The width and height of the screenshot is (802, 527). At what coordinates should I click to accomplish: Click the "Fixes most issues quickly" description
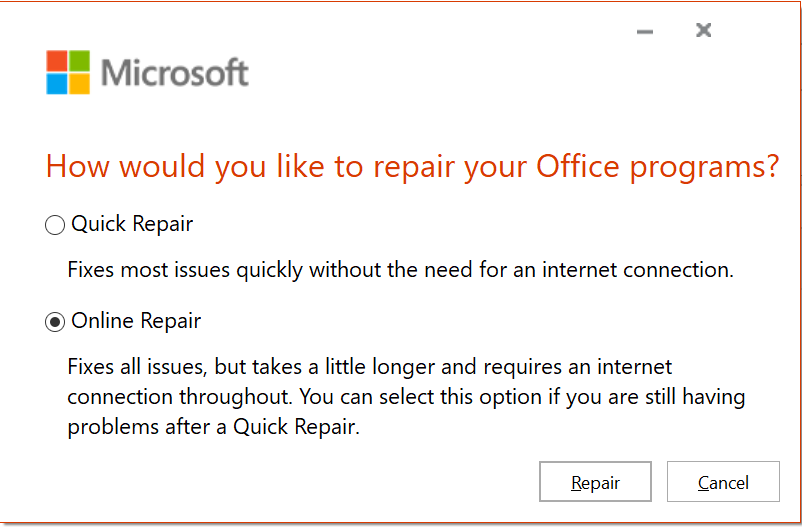click(400, 270)
